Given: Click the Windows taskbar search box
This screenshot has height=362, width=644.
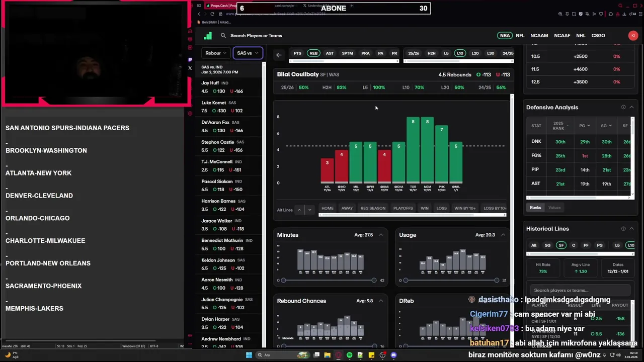Looking at the screenshot, I should point(282,355).
